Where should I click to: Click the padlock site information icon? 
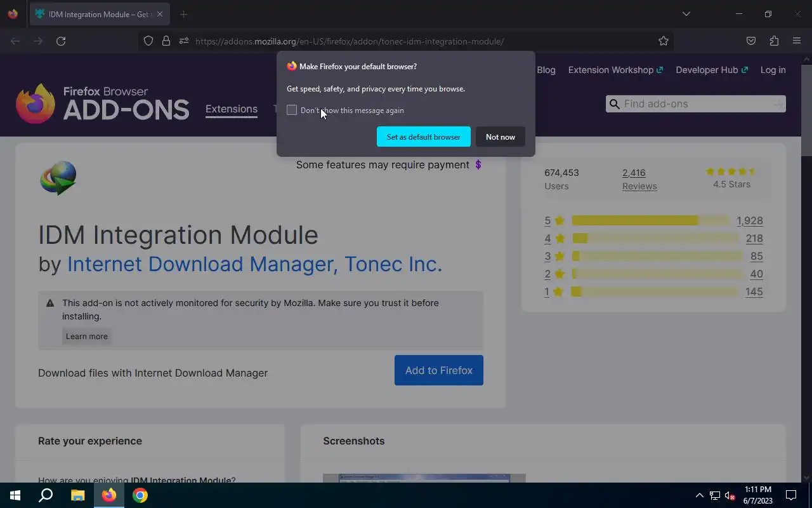(x=166, y=41)
